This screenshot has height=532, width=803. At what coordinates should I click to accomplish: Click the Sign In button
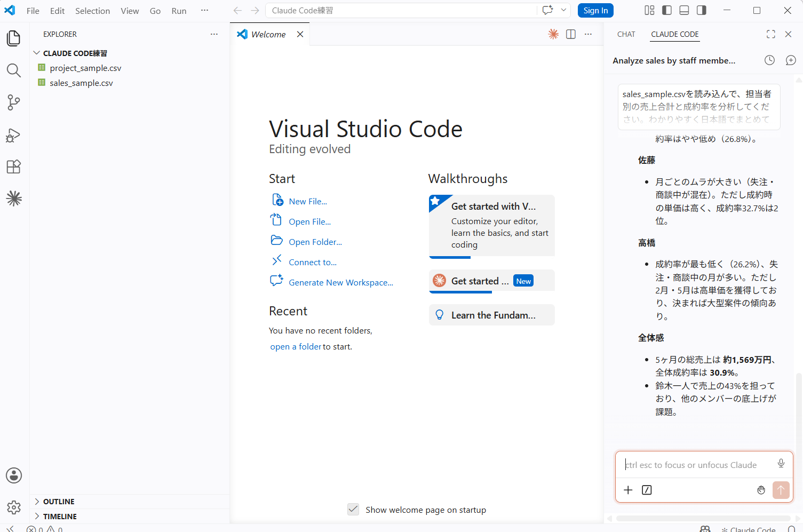pos(595,10)
